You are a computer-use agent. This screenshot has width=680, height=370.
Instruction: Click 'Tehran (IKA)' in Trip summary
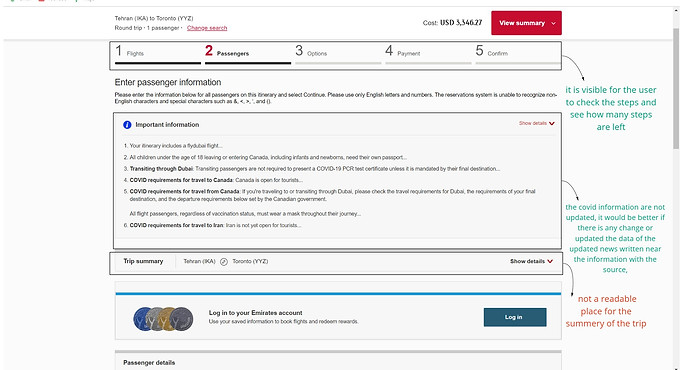pos(199,262)
